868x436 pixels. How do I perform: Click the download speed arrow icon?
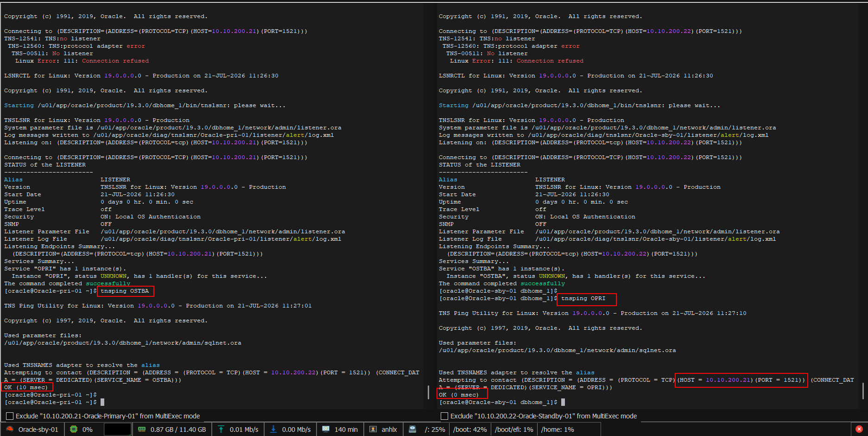click(x=273, y=429)
